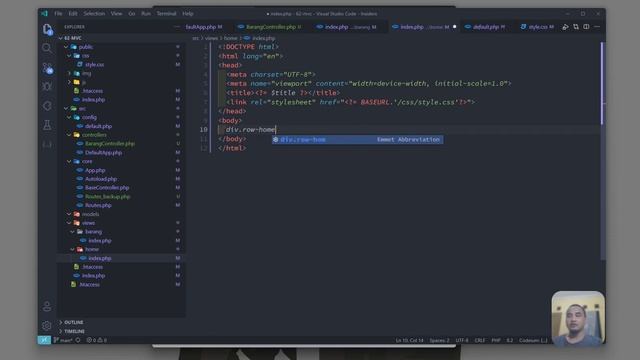Open Source Control view in activity bar
The width and height of the screenshot is (640, 360).
(x=47, y=68)
